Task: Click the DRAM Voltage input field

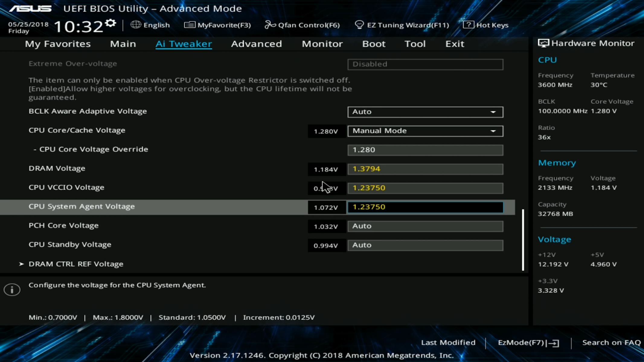Action: [425, 169]
